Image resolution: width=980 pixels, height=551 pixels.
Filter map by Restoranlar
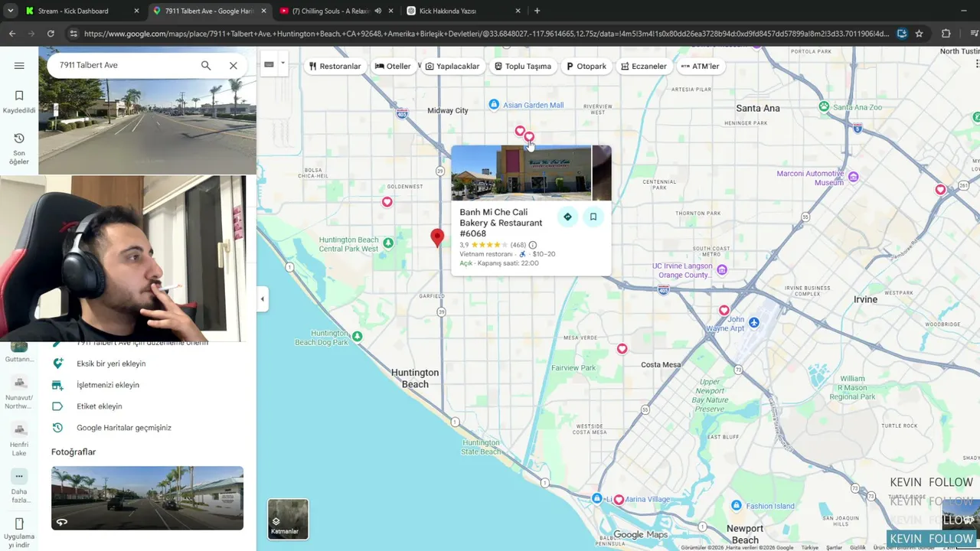pyautogui.click(x=335, y=67)
